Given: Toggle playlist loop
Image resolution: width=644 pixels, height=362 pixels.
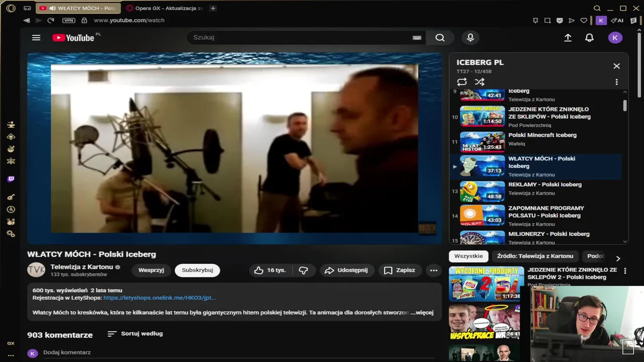Looking at the screenshot, I should [462, 82].
